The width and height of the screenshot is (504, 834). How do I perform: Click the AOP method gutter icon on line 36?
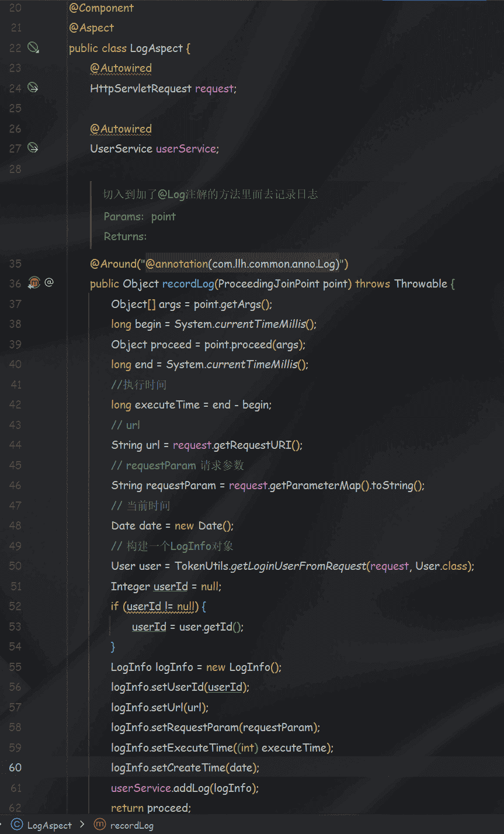33,283
